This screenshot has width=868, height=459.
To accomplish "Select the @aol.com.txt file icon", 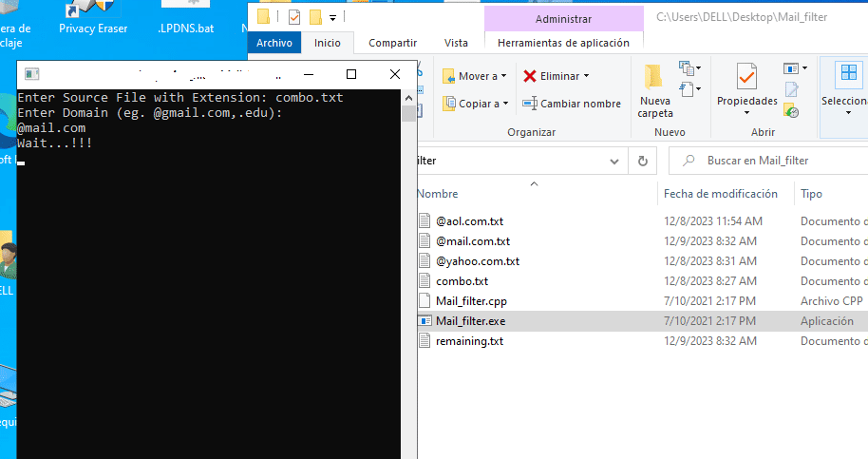I will (x=425, y=220).
